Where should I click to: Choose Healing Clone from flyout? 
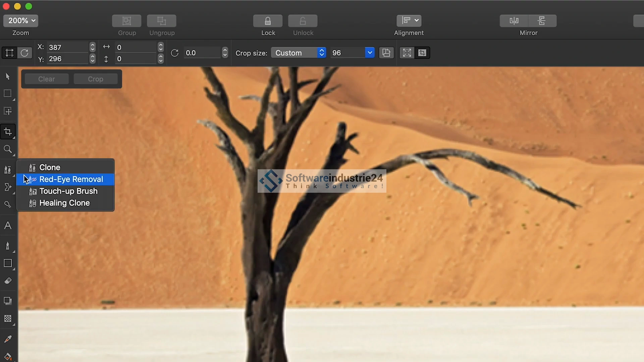(x=64, y=203)
